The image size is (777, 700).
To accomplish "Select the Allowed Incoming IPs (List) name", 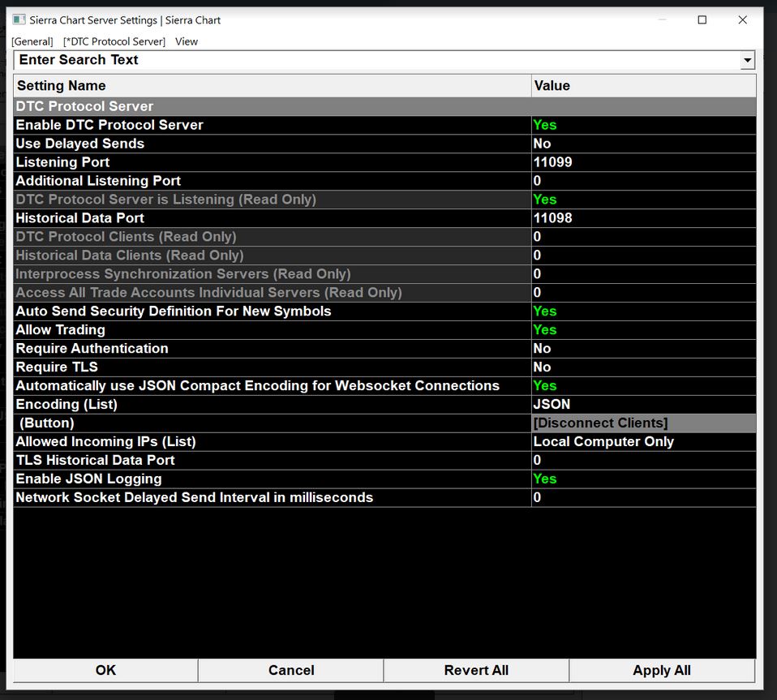I will (x=272, y=441).
